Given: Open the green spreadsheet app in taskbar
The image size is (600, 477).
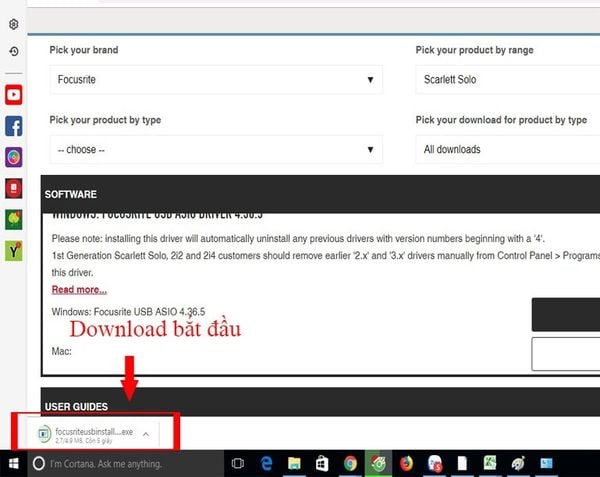Looking at the screenshot, I should [x=490, y=464].
